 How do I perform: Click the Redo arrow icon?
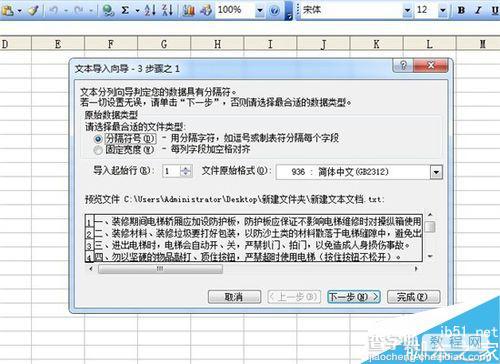point(79,10)
